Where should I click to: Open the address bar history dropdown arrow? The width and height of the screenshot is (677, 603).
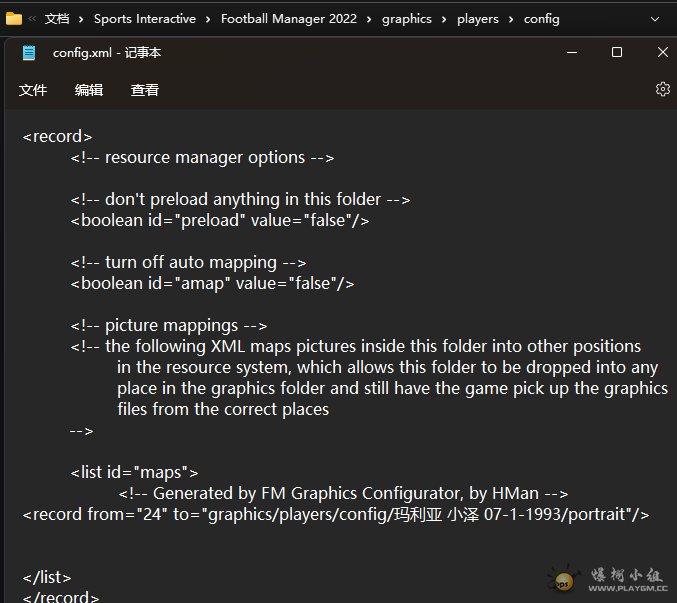tap(655, 19)
